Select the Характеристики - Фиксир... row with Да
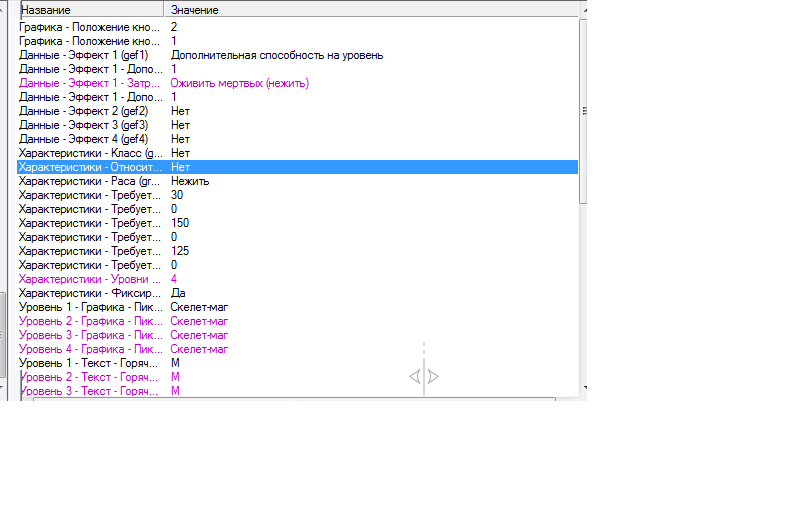Viewport: 798px width, 515px height. click(x=298, y=293)
